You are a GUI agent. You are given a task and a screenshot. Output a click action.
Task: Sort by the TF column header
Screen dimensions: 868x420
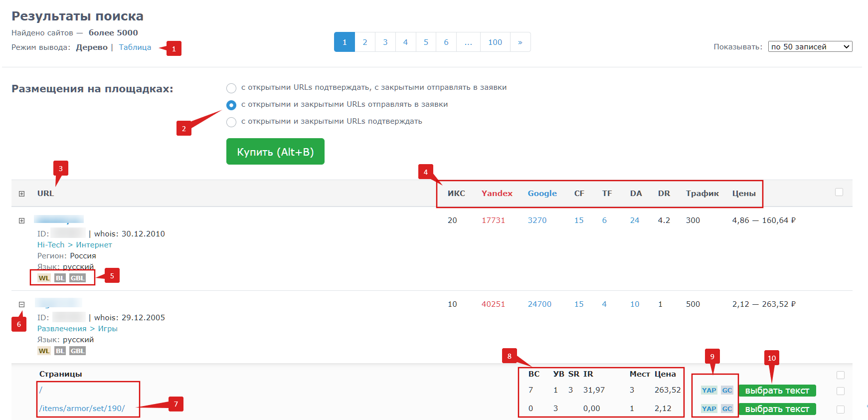pyautogui.click(x=607, y=194)
